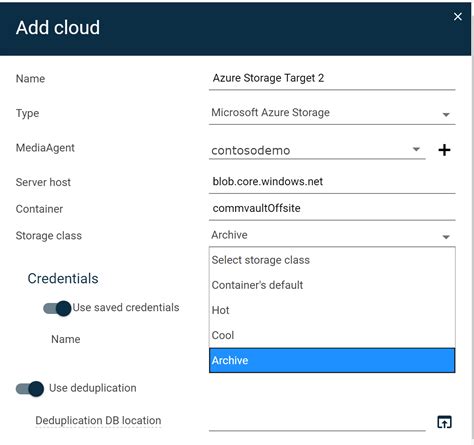Click the MediaAgent label
The height and width of the screenshot is (445, 474).
pyautogui.click(x=45, y=148)
